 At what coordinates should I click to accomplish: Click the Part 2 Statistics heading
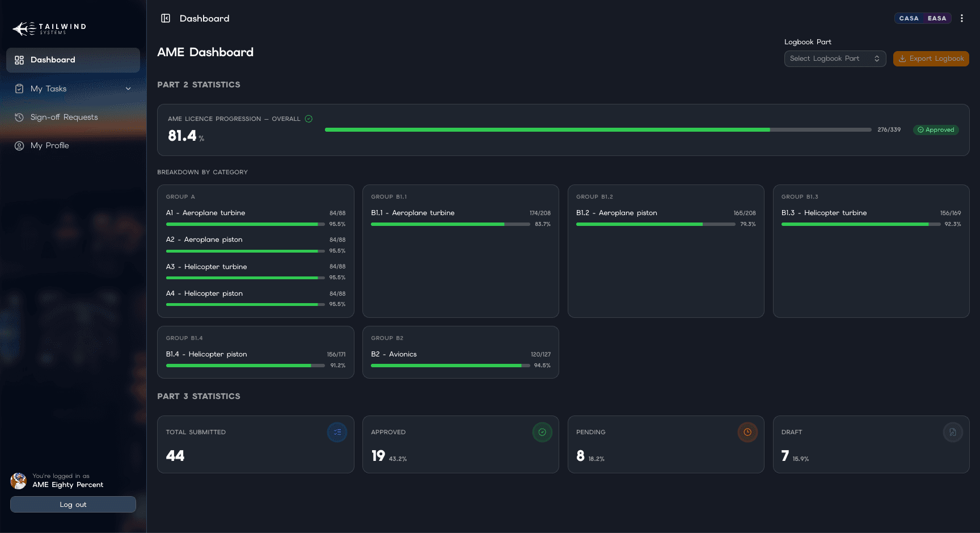click(198, 85)
